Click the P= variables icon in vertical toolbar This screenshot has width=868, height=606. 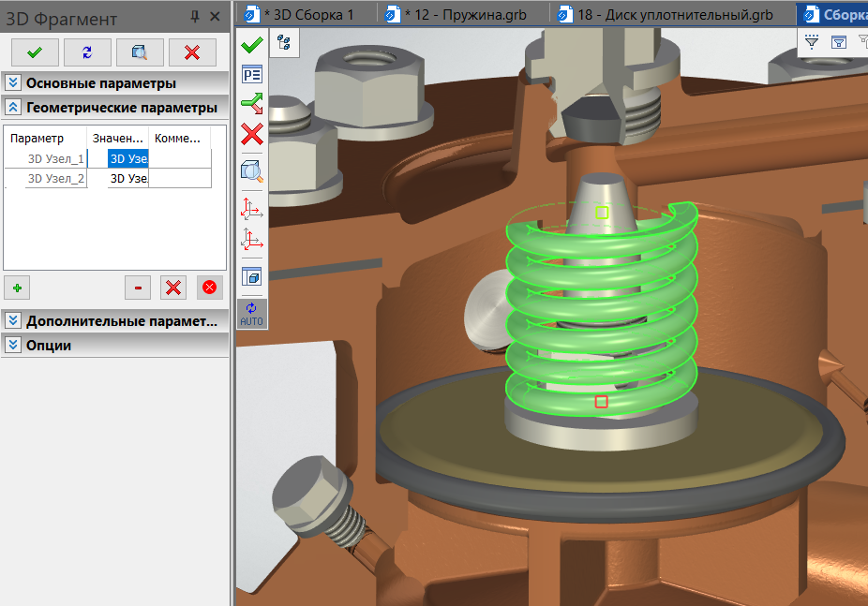[x=251, y=75]
